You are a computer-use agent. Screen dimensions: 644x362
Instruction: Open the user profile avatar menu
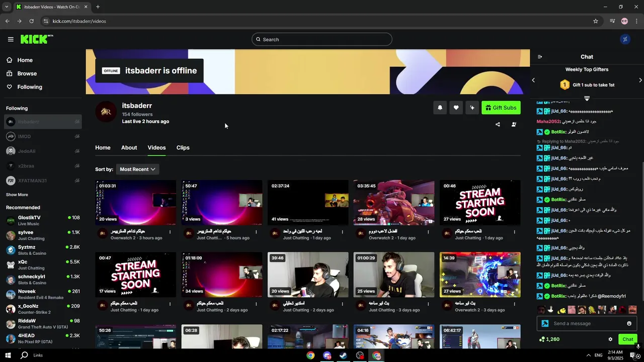click(x=625, y=39)
